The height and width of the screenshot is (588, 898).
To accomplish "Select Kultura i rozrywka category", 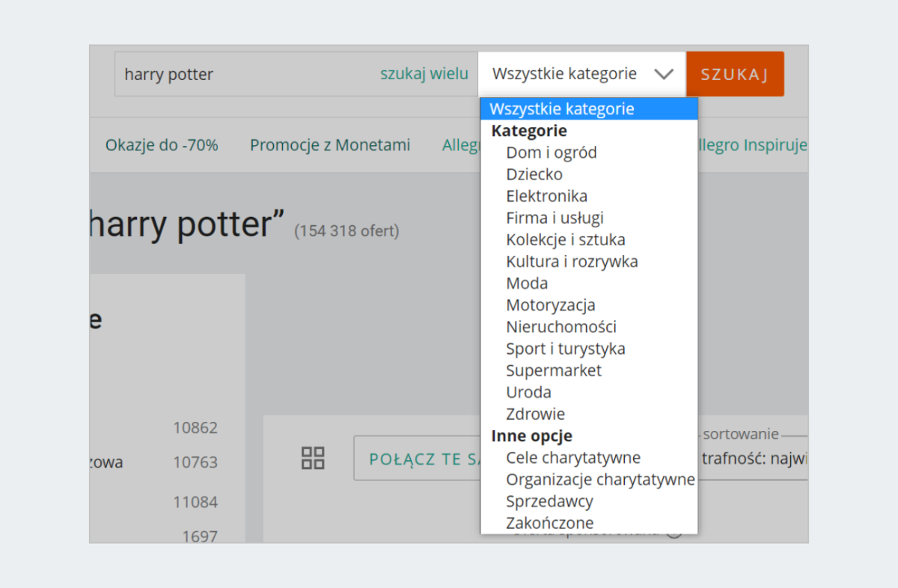I will [x=572, y=262].
